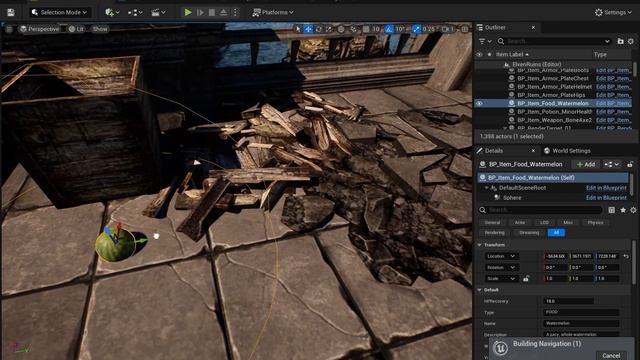Screen dimensions: 640x360
Task: Click the eject button in the play controls
Action: (x=223, y=12)
